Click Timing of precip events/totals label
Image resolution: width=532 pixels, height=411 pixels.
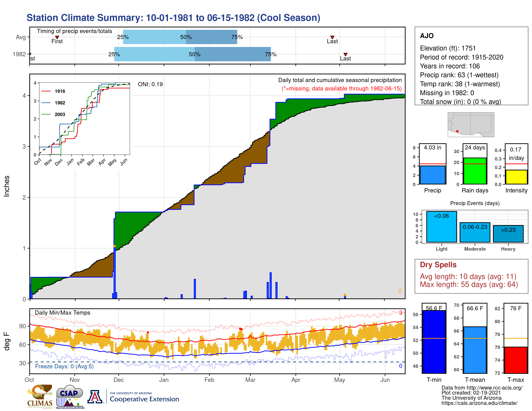click(74, 31)
